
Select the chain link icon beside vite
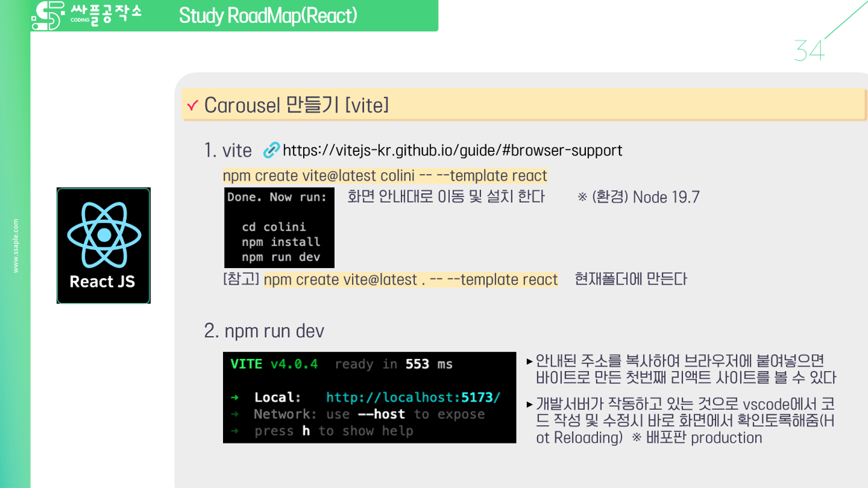click(272, 150)
